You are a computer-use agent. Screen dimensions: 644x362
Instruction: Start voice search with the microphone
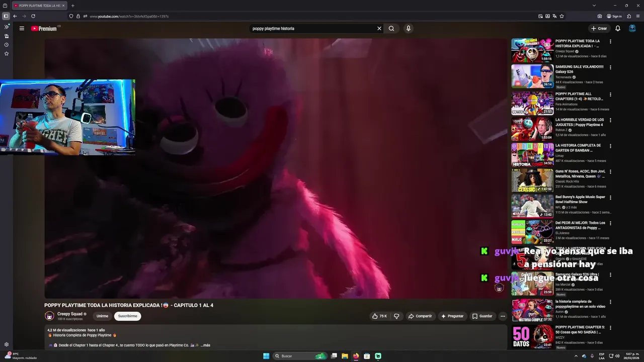pyautogui.click(x=409, y=29)
